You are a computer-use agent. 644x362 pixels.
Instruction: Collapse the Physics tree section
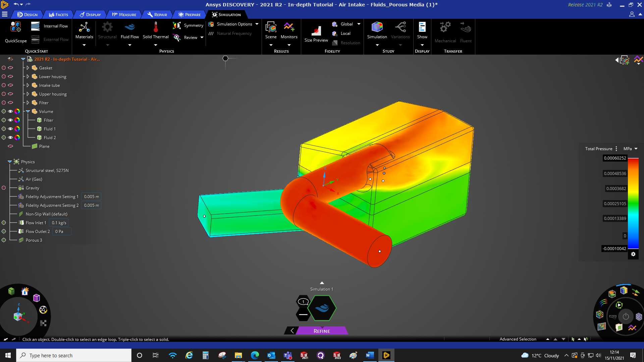tap(10, 162)
